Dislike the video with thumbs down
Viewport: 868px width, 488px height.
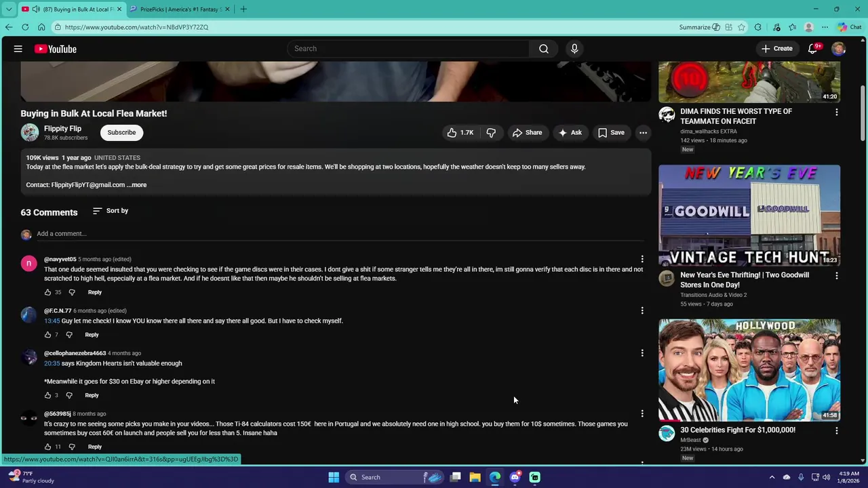491,133
